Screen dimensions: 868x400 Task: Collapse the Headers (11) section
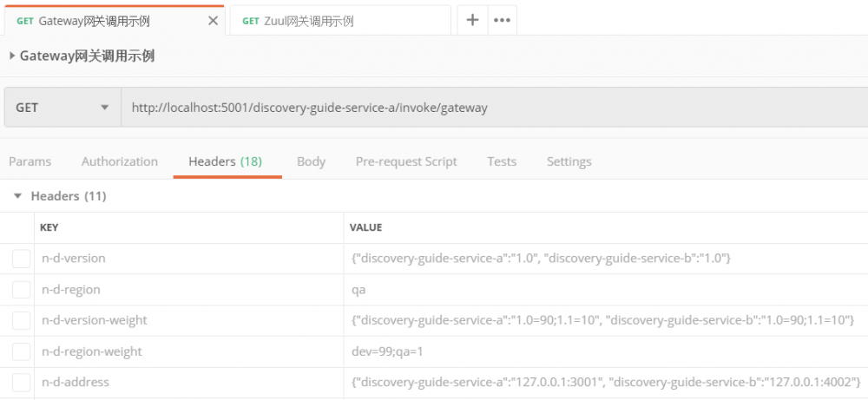pos(18,196)
